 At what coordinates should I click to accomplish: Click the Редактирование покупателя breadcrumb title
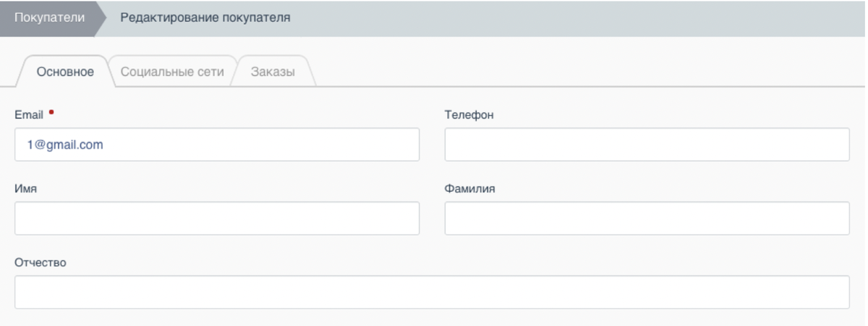(205, 18)
